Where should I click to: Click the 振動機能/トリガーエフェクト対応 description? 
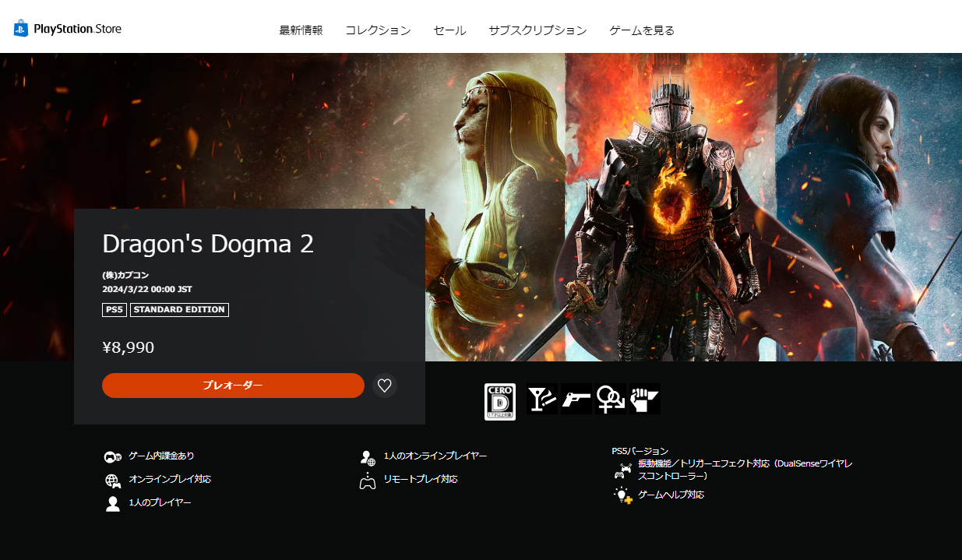745,470
